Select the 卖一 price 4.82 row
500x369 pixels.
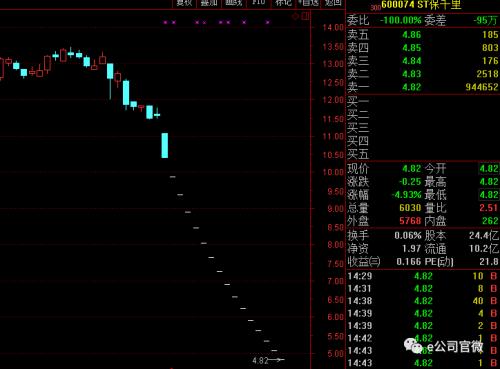[423, 87]
